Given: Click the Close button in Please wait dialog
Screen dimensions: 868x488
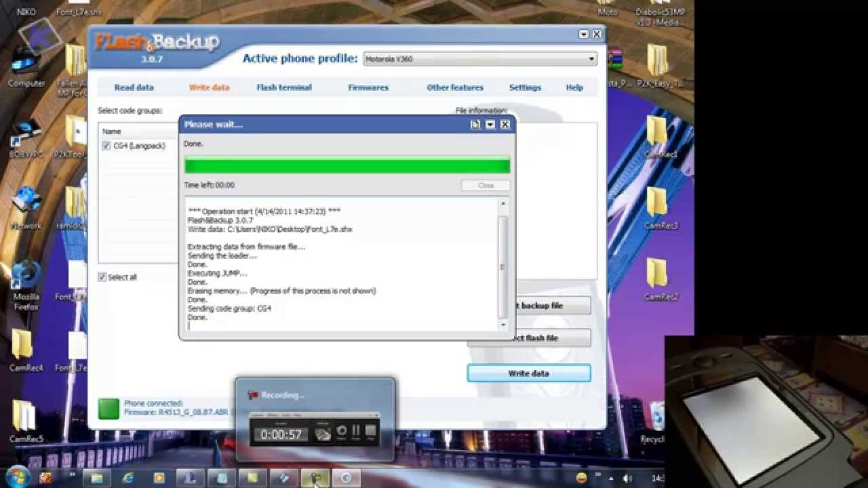Looking at the screenshot, I should coord(486,185).
